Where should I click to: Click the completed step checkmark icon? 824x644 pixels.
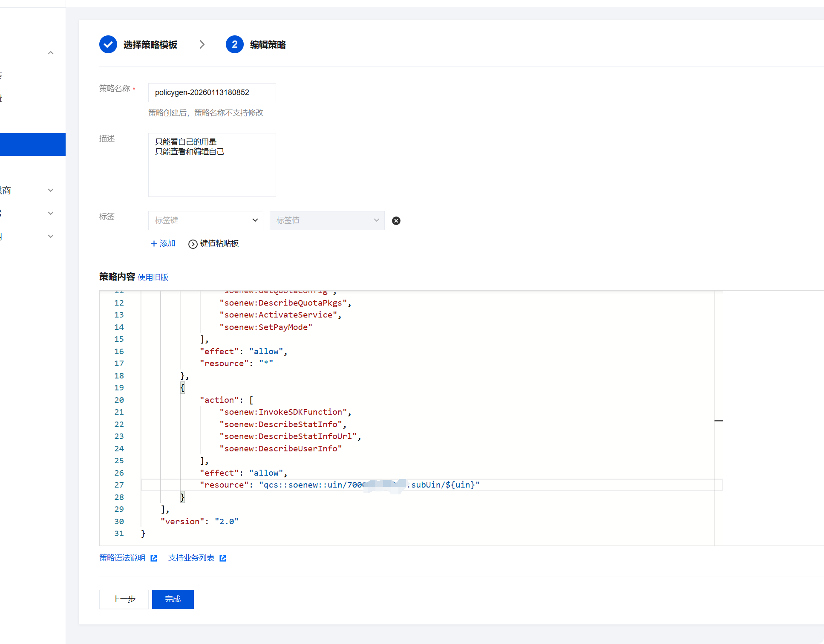(108, 45)
